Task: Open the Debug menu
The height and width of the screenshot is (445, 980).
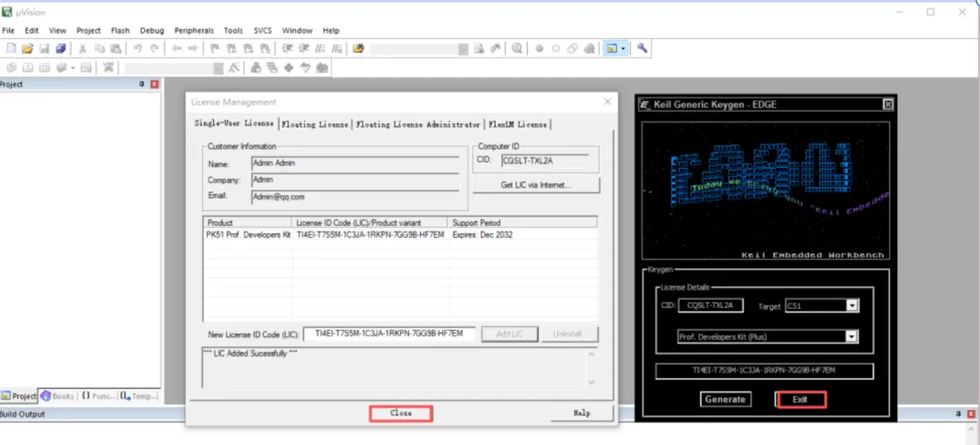Action: pyautogui.click(x=152, y=30)
